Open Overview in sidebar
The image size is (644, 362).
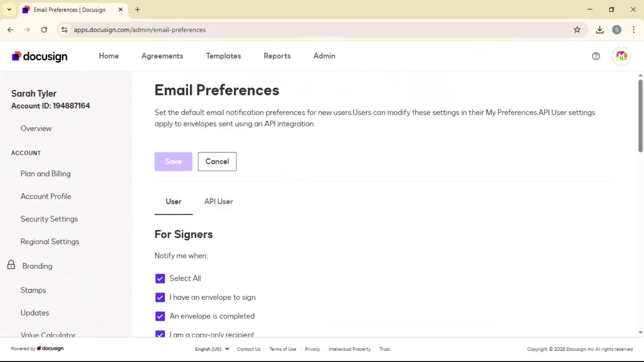point(36,128)
